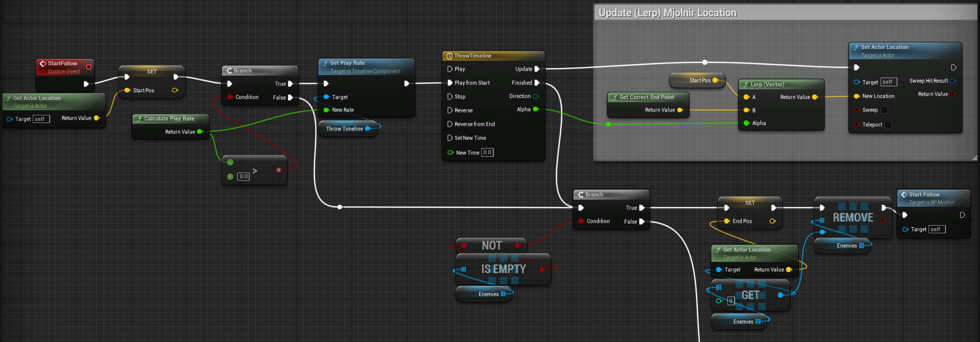Click the Calculate Play Rate function icon
The height and width of the screenshot is (342, 980).
139,119
